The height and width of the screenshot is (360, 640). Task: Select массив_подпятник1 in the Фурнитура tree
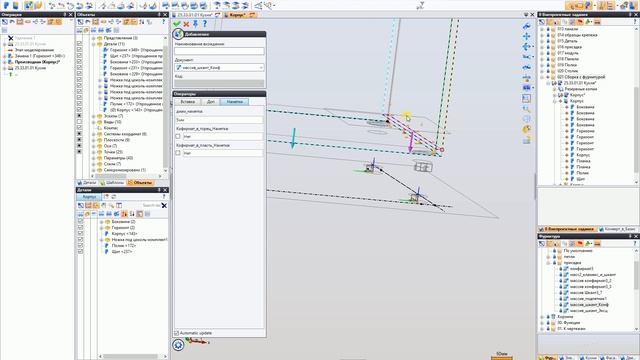coord(588,299)
